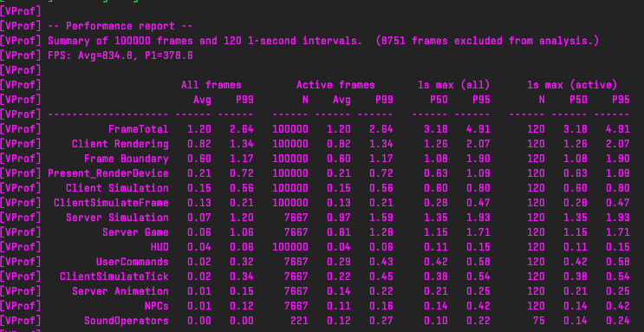Click the [VProf] tag on the FrameTotal row
644x332 pixels.
pyautogui.click(x=21, y=129)
